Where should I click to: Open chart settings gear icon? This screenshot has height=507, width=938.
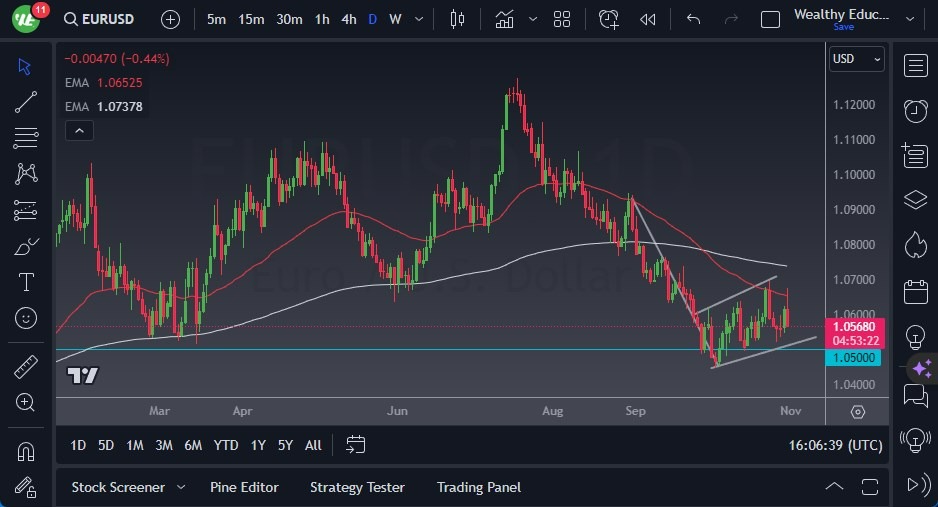coord(857,412)
